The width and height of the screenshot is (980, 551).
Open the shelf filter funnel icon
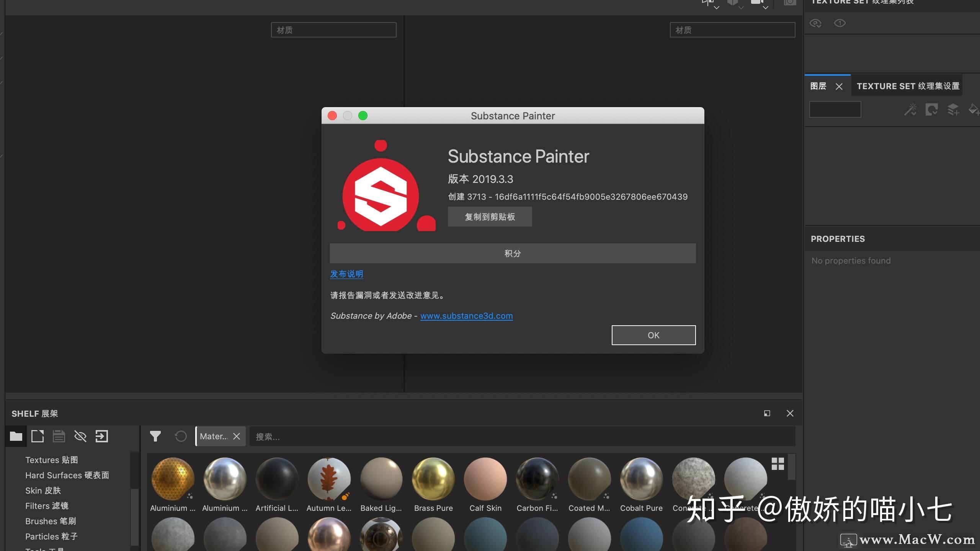155,436
